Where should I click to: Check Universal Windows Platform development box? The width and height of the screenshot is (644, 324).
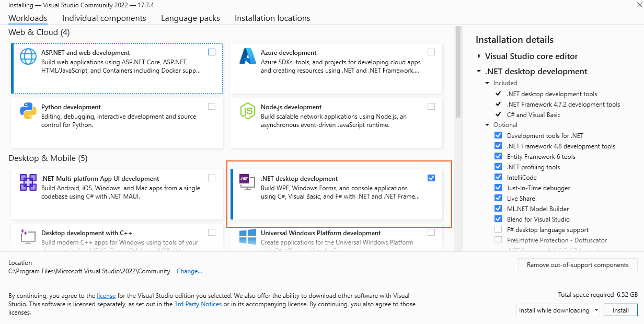[431, 232]
